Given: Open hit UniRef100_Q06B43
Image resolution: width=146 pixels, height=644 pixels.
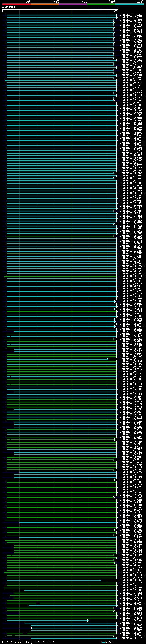Looking at the screenshot, I should coord(131,359).
